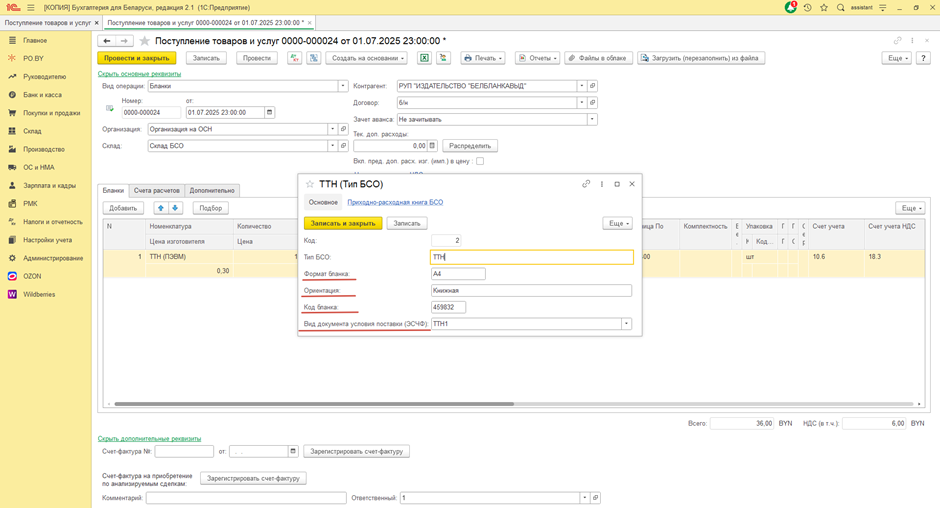Click Провести и закрыть button
Screen dimensions: 940x508
pyautogui.click(x=137, y=58)
